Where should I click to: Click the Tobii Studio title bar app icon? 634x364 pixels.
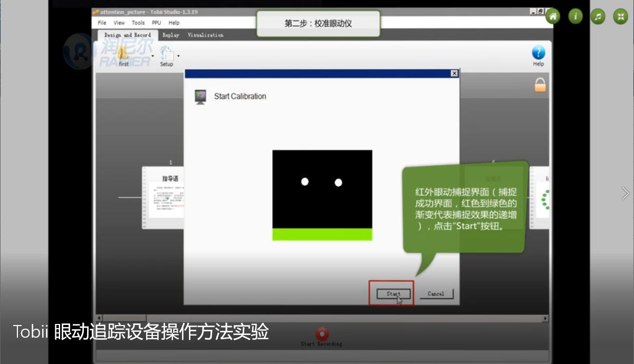(x=95, y=12)
